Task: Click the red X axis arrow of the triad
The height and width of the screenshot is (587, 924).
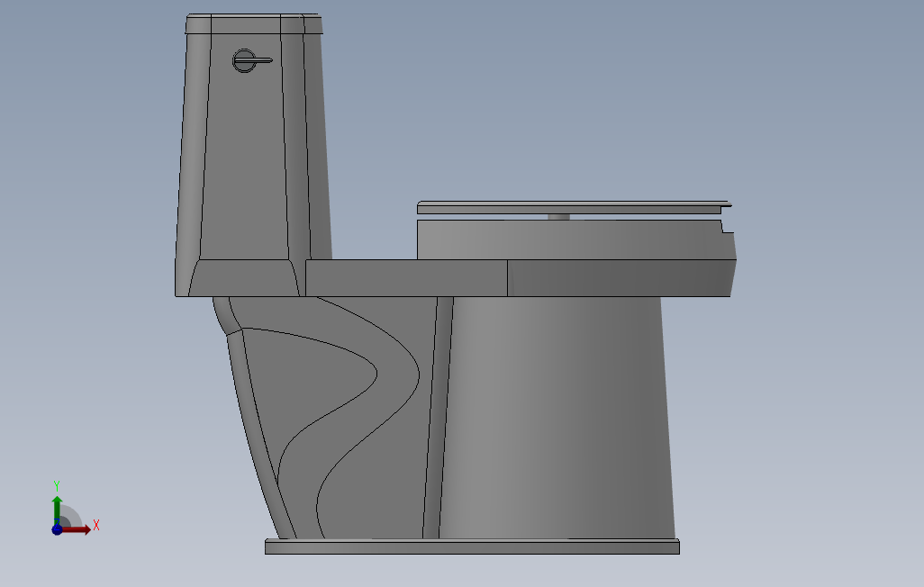Action: point(77,529)
